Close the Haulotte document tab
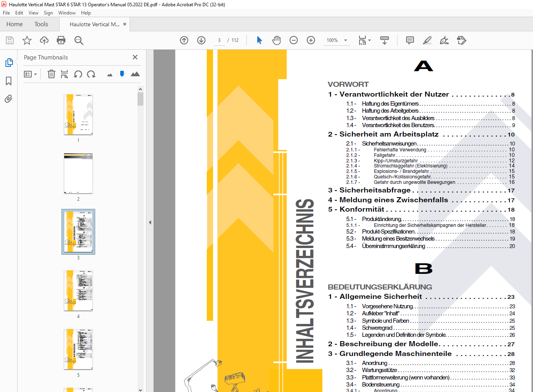 tap(125, 24)
